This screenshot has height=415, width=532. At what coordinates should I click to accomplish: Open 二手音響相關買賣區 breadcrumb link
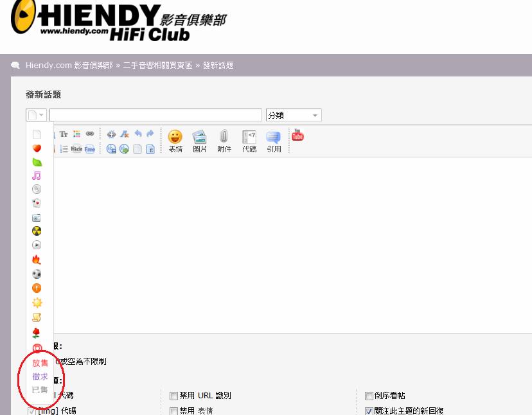pyautogui.click(x=157, y=65)
